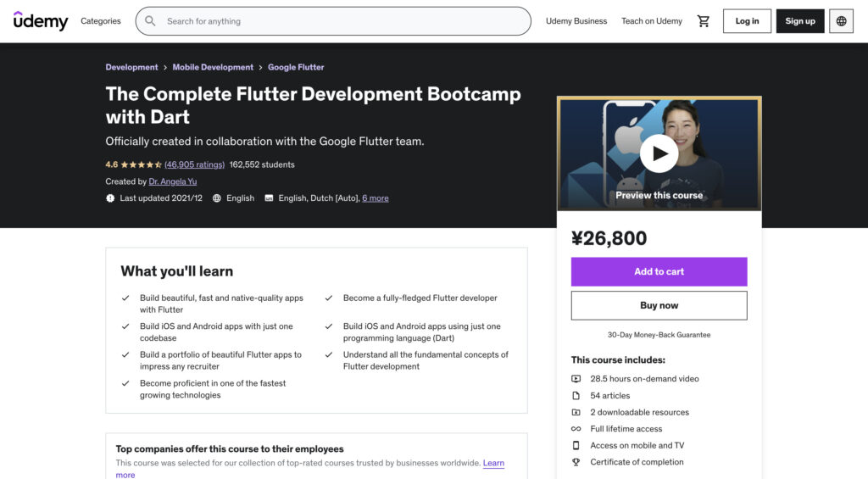The height and width of the screenshot is (479, 868).
Task: Click checkmark beside Become a fully-fledged Flutter developer
Action: [329, 298]
